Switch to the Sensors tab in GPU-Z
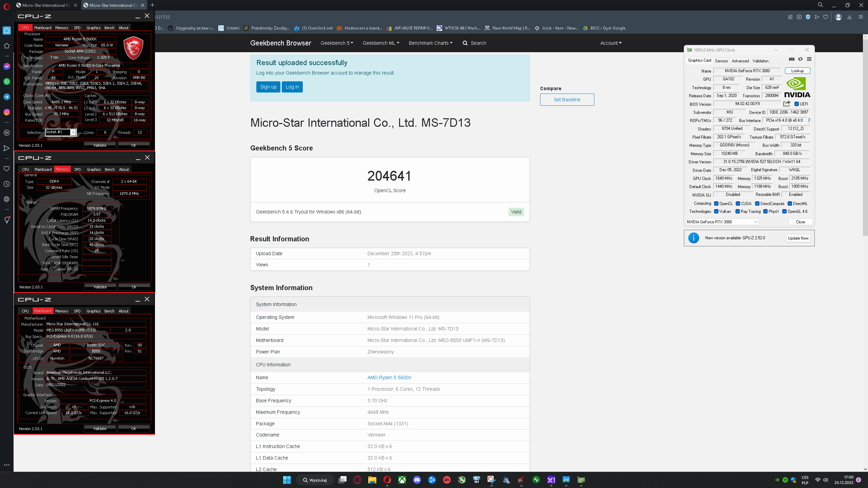This screenshot has height=488, width=868. tap(722, 61)
